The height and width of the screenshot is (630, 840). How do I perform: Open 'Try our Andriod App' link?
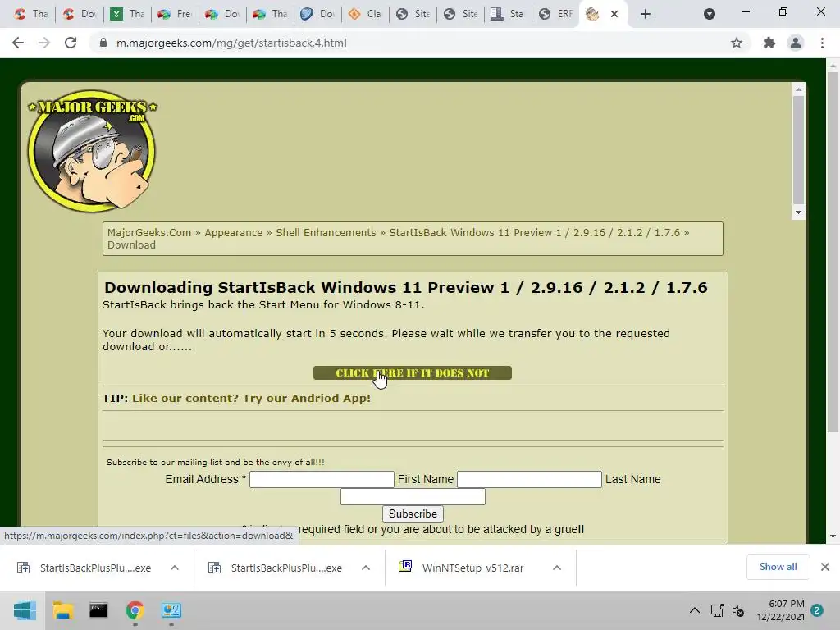point(251,398)
